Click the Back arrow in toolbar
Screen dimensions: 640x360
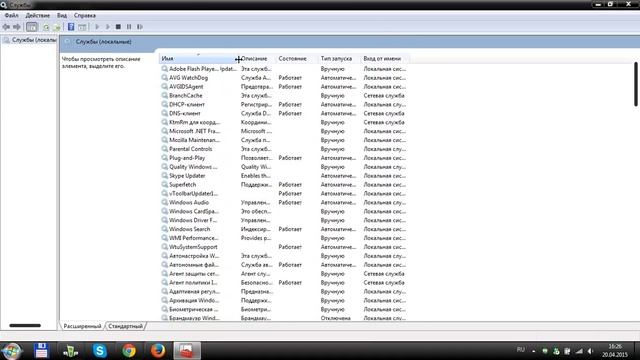[x=6, y=27]
